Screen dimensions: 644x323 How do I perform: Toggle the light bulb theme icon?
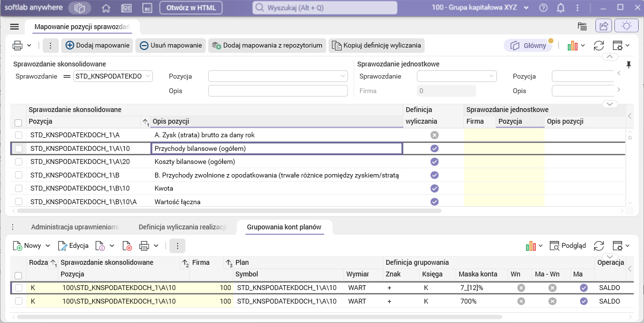coord(626,26)
